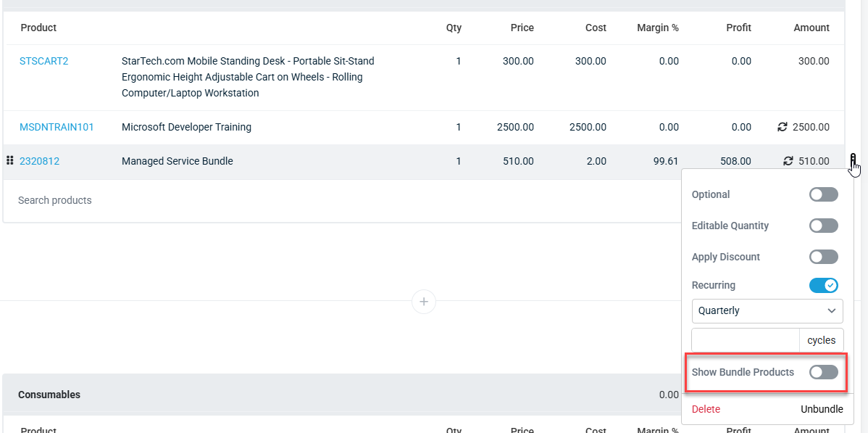Click the chevron arrow in the Quarterly combo box
The width and height of the screenshot is (868, 433).
(832, 311)
